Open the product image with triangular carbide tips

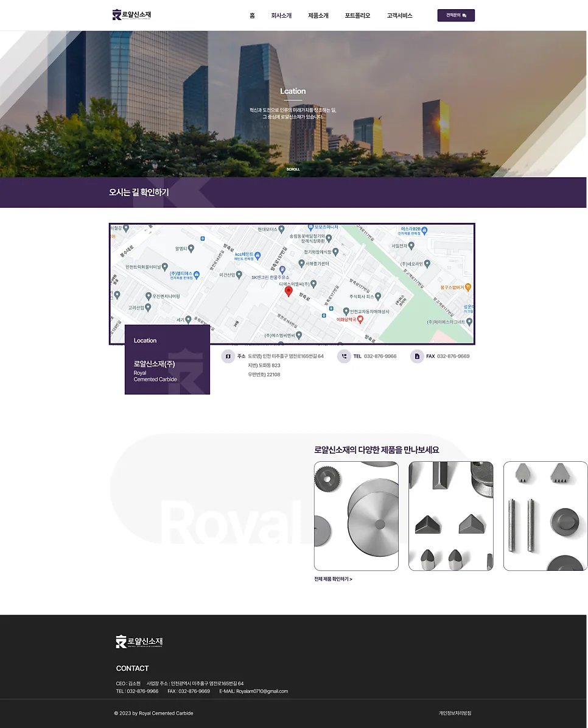tap(450, 516)
